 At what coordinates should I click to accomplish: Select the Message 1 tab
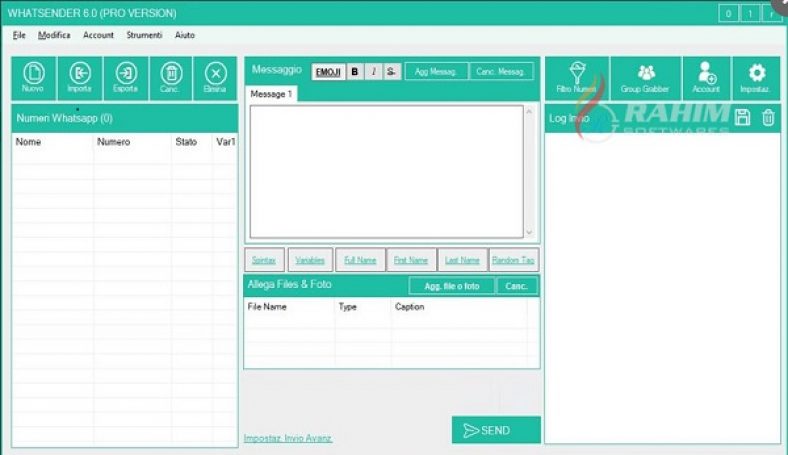click(x=271, y=94)
